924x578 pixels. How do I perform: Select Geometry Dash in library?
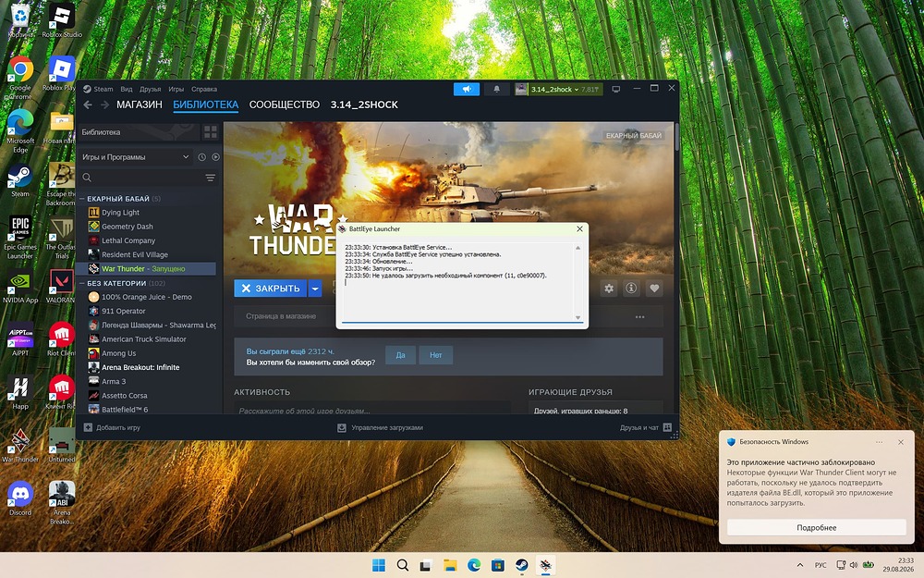pos(128,227)
